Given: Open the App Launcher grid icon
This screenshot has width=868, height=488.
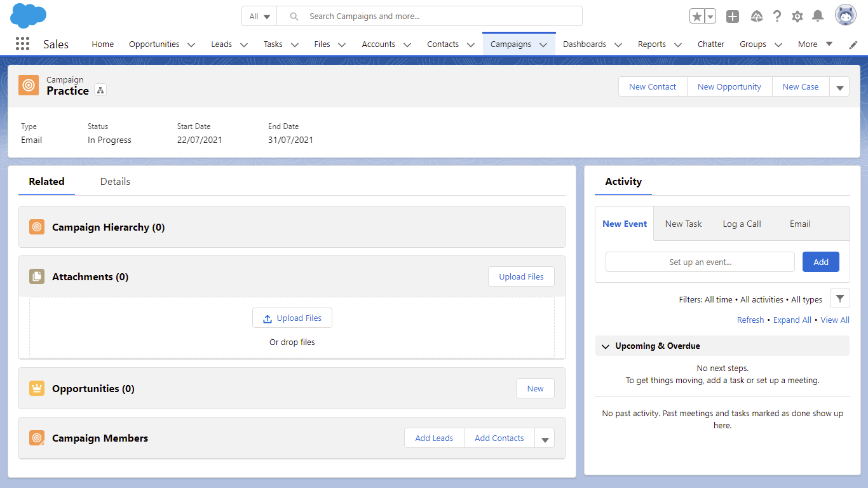Looking at the screenshot, I should coord(22,44).
